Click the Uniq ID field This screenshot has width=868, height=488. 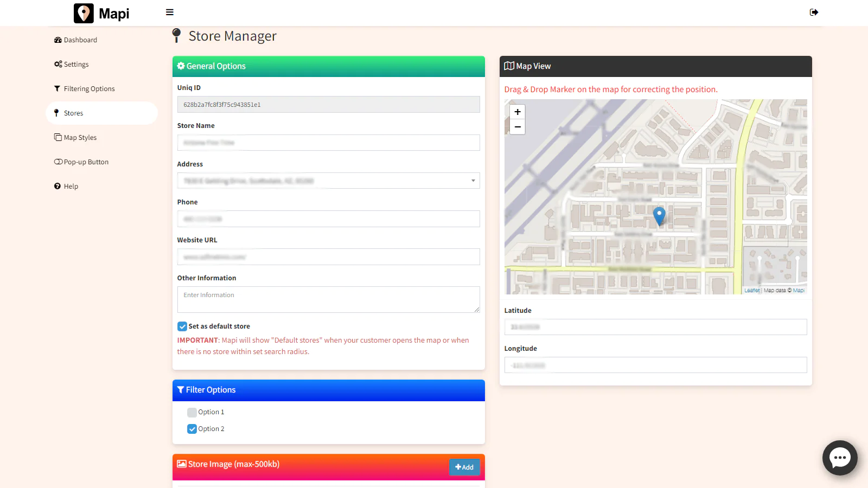coord(329,105)
